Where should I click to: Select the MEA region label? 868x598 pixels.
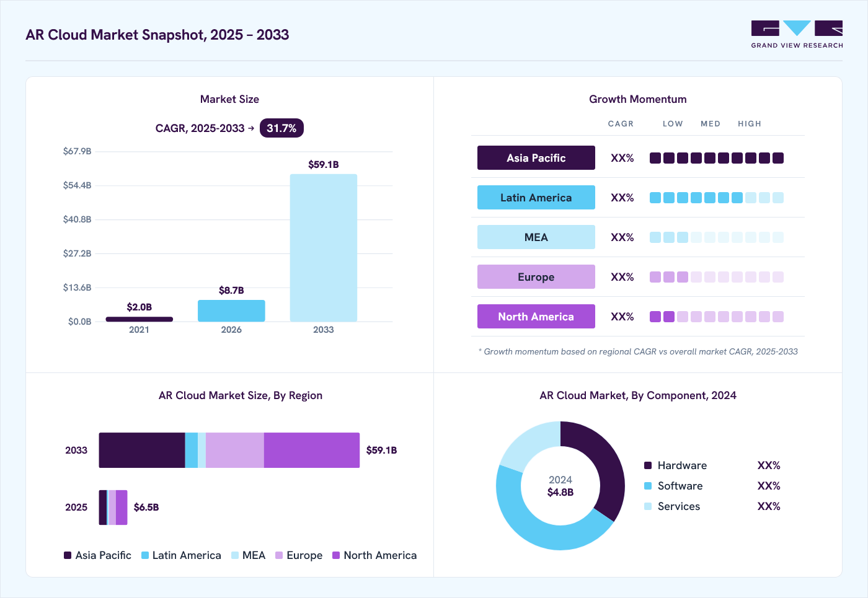point(536,237)
